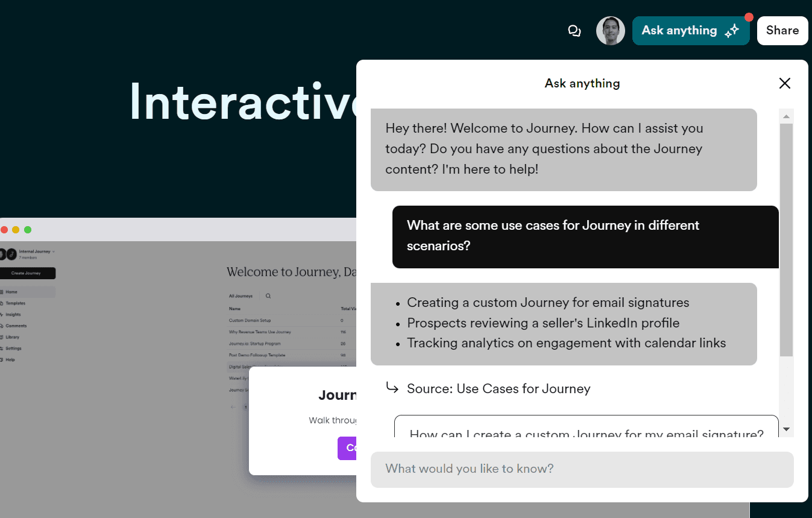Open Settings in the demo sidebar

[x=13, y=349]
